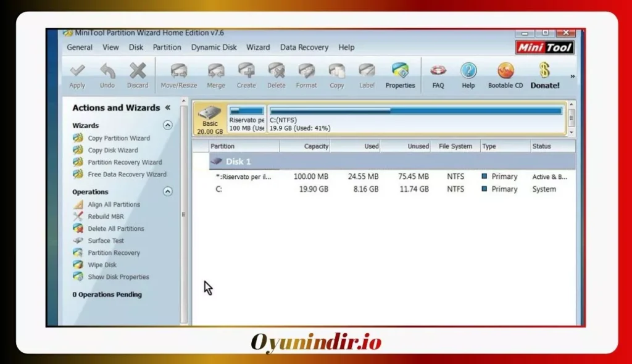
Task: Select the Merge partition tool
Action: (216, 76)
